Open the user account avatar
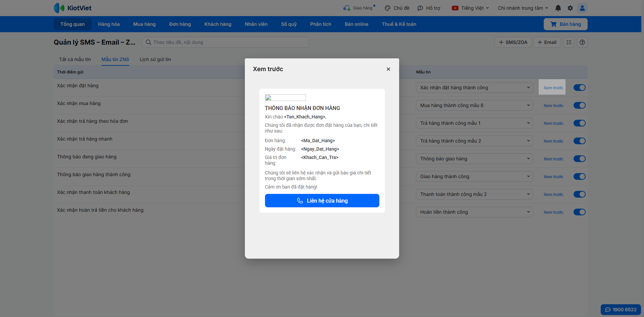This screenshot has width=644, height=317. (x=582, y=8)
